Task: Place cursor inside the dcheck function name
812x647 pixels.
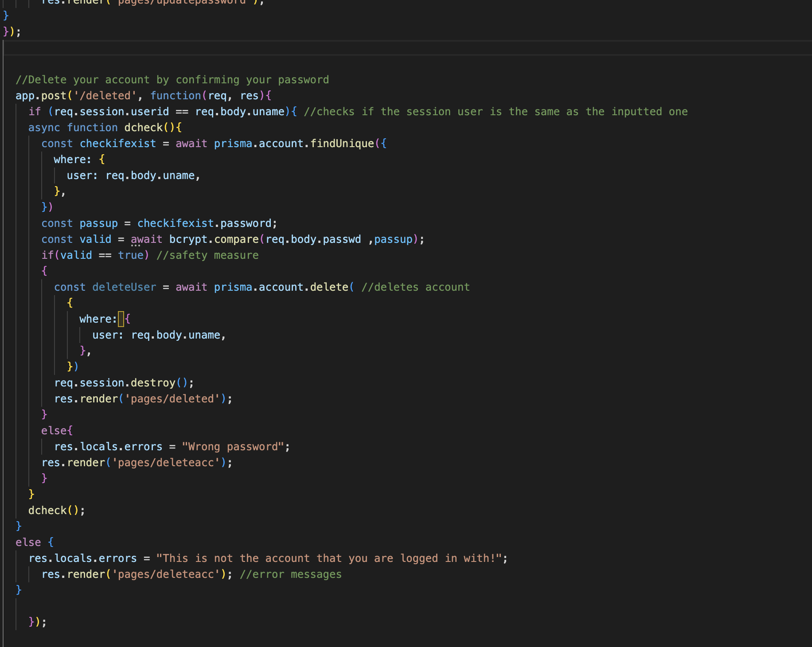Action: [x=143, y=127]
